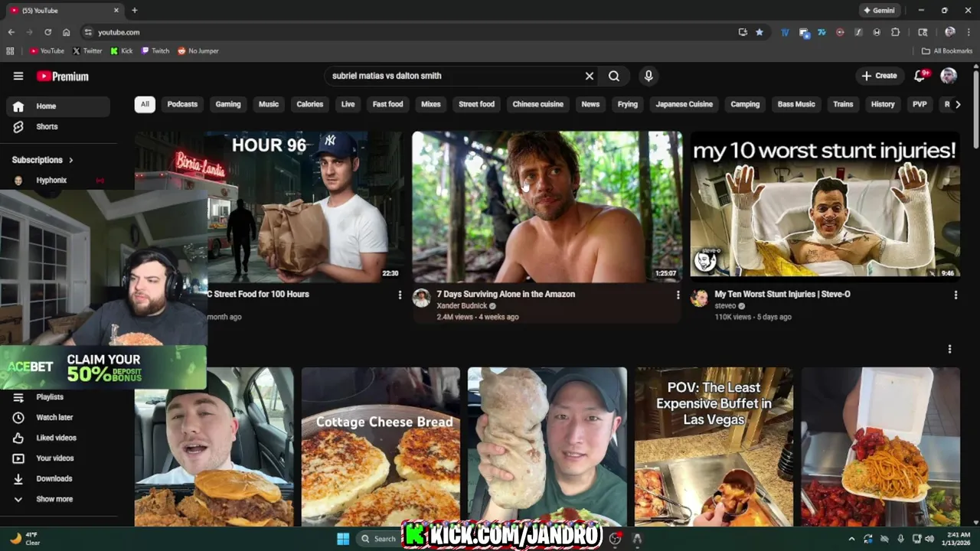The width and height of the screenshot is (980, 551).
Task: Select the Bass Music filter chip
Action: pyautogui.click(x=796, y=104)
